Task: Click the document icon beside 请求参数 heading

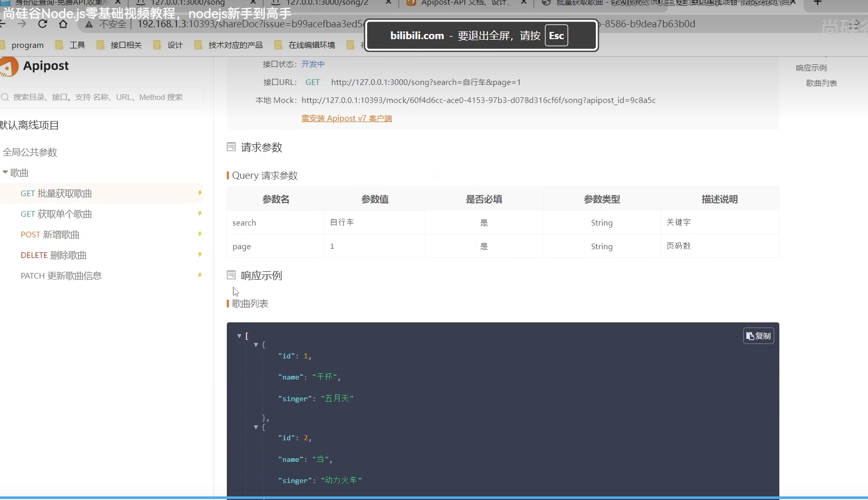Action: point(231,147)
